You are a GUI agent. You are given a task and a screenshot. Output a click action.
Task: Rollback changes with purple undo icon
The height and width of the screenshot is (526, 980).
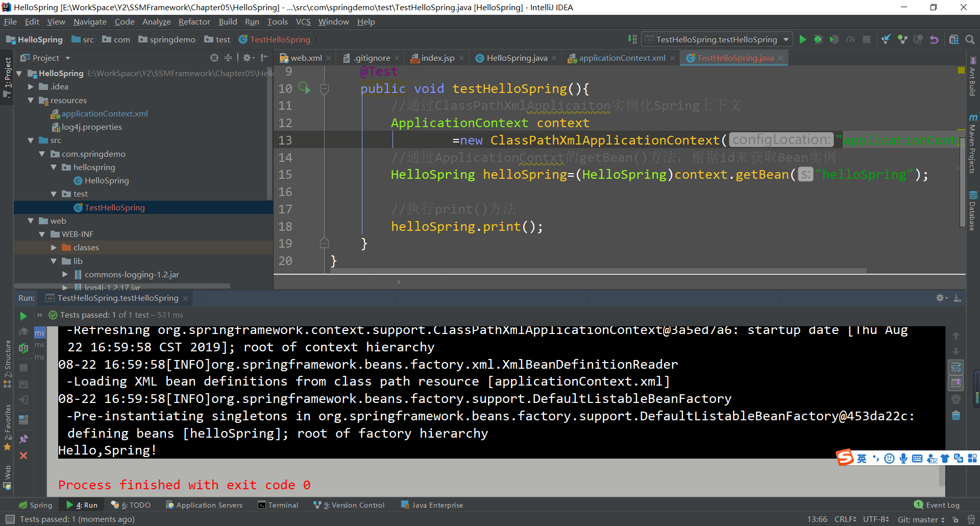pos(934,39)
